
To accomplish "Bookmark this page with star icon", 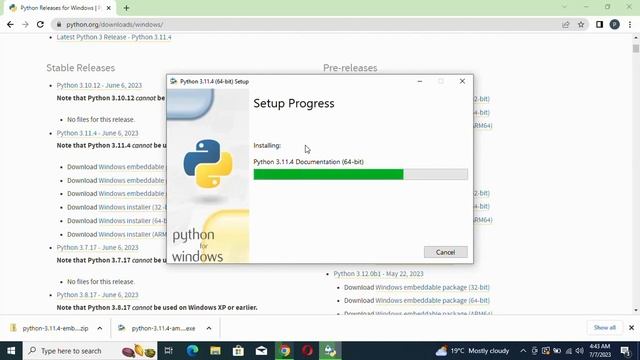I will pos(581,24).
